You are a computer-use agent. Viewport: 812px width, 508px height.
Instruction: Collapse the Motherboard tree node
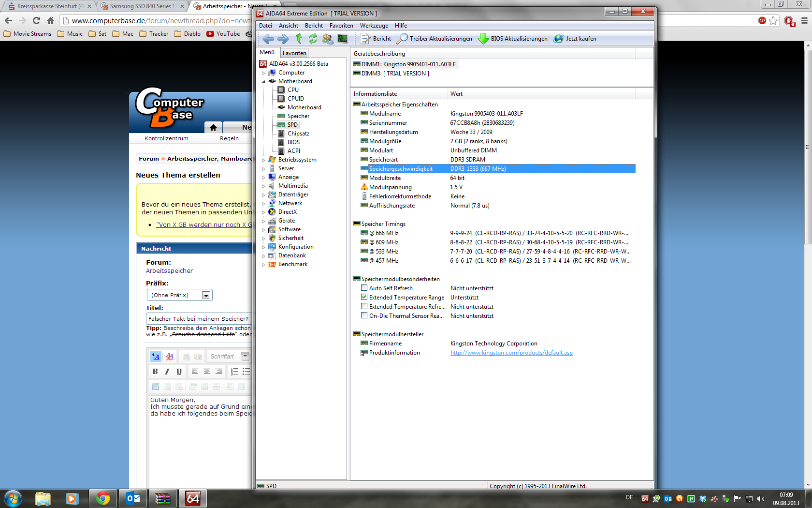click(264, 82)
